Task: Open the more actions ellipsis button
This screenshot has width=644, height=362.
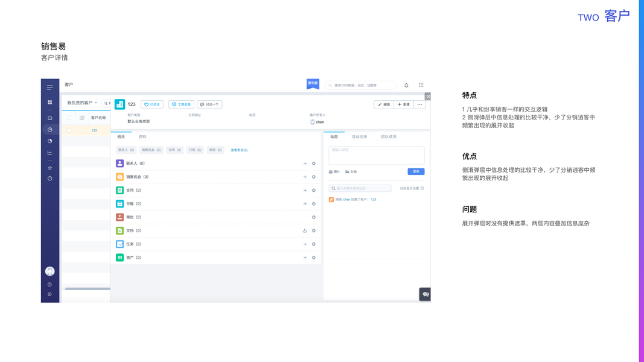Action: pyautogui.click(x=419, y=104)
